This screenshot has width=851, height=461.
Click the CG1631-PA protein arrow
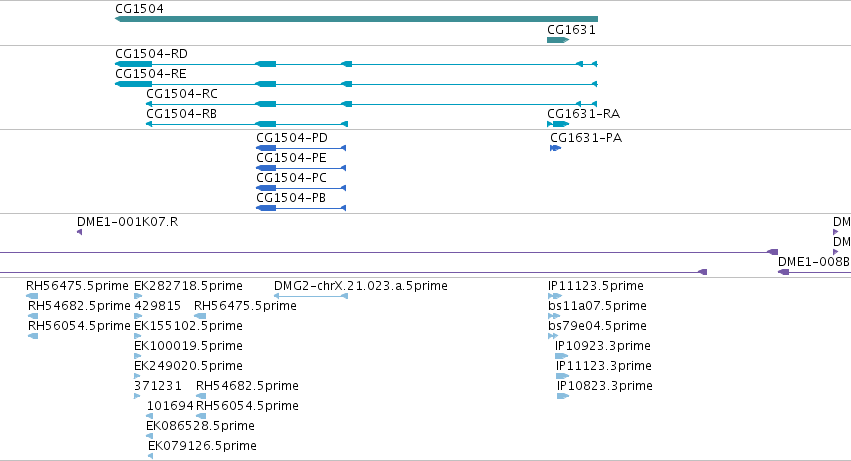coord(555,148)
